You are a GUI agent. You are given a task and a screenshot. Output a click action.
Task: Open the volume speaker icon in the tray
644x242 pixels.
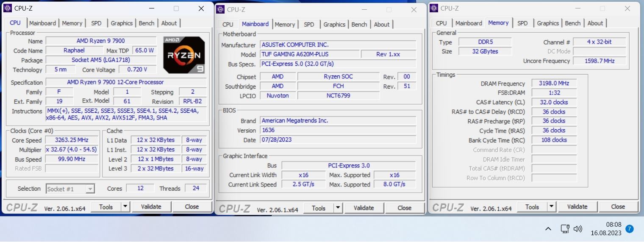point(577,229)
